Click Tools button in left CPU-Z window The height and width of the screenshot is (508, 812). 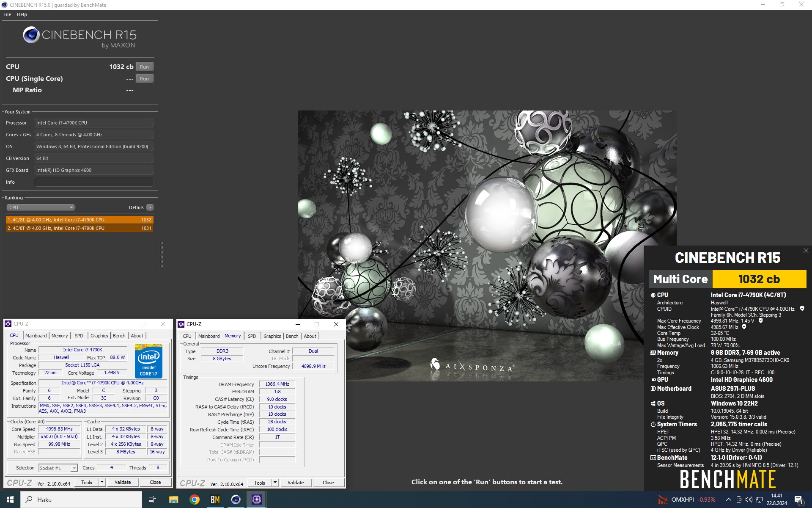click(x=87, y=483)
